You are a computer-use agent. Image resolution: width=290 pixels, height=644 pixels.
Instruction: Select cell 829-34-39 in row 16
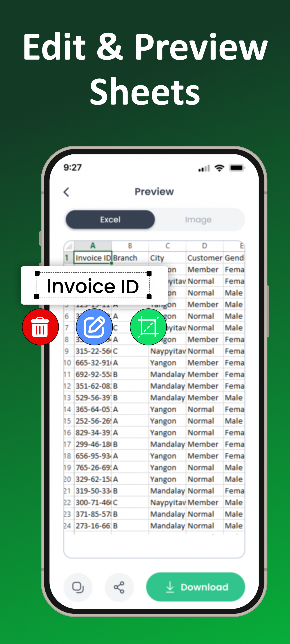(x=93, y=432)
